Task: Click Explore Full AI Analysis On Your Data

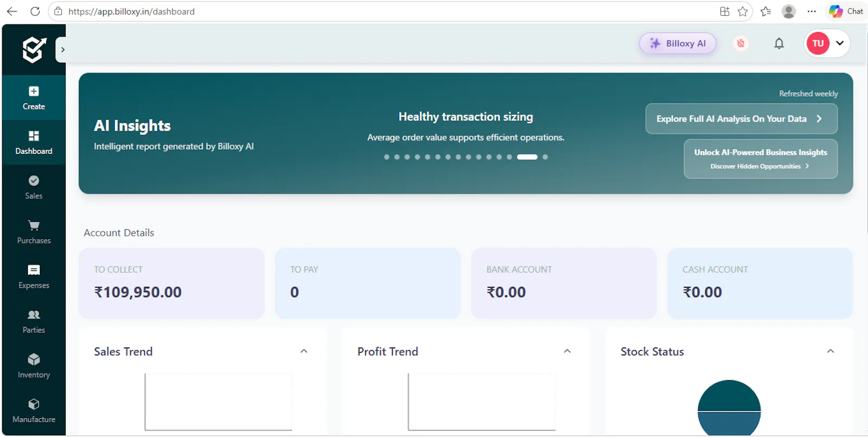Action: coord(741,119)
